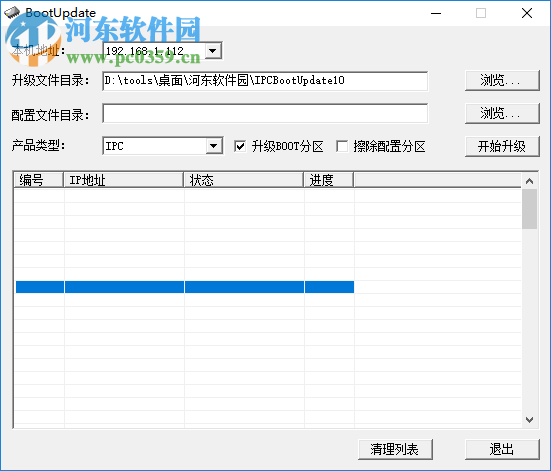This screenshot has height=471, width=551.
Task: Click the upgrade file directory input field
Action: 265,81
